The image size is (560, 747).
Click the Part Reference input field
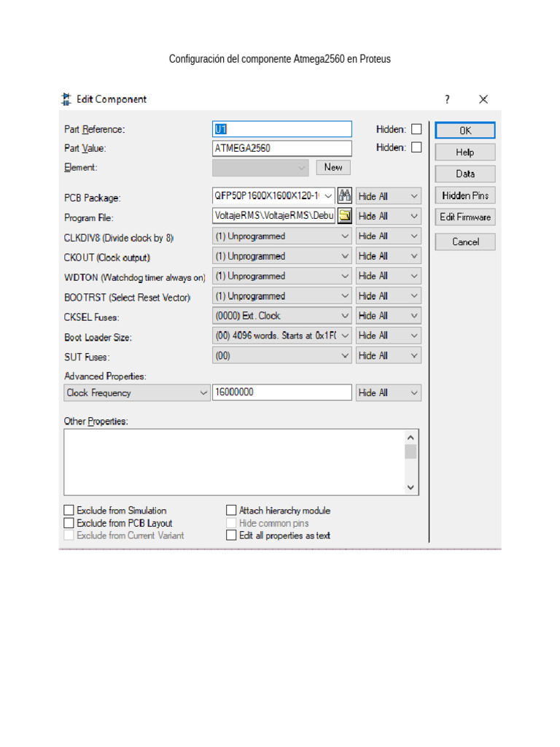[x=282, y=129]
